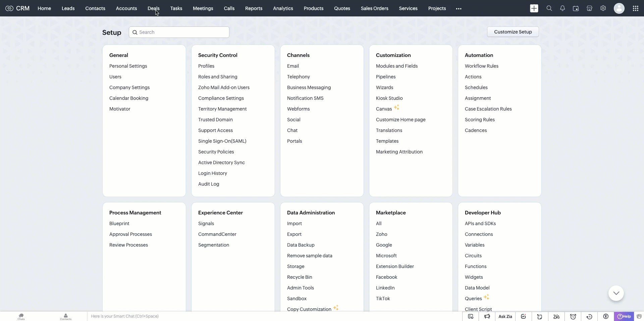Click the scroll-down chevron circle button
The height and width of the screenshot is (321, 644).
coord(616,293)
